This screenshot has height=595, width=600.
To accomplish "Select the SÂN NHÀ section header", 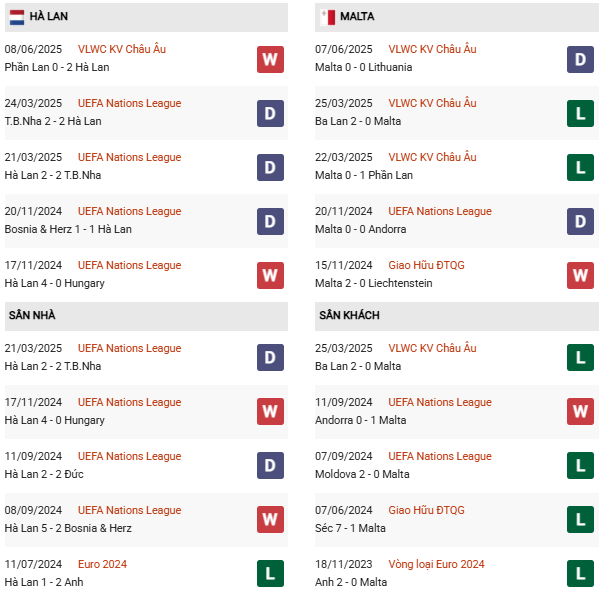I will (32, 316).
